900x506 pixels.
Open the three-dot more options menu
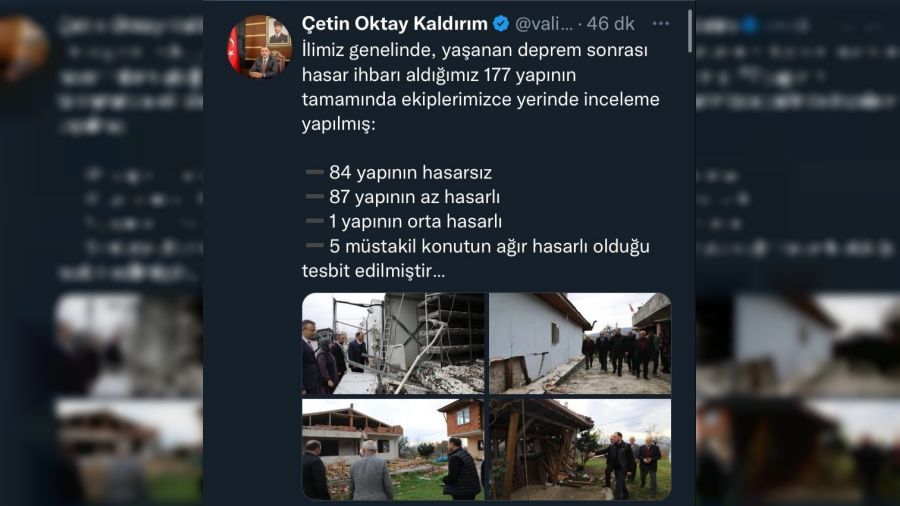pos(661,24)
